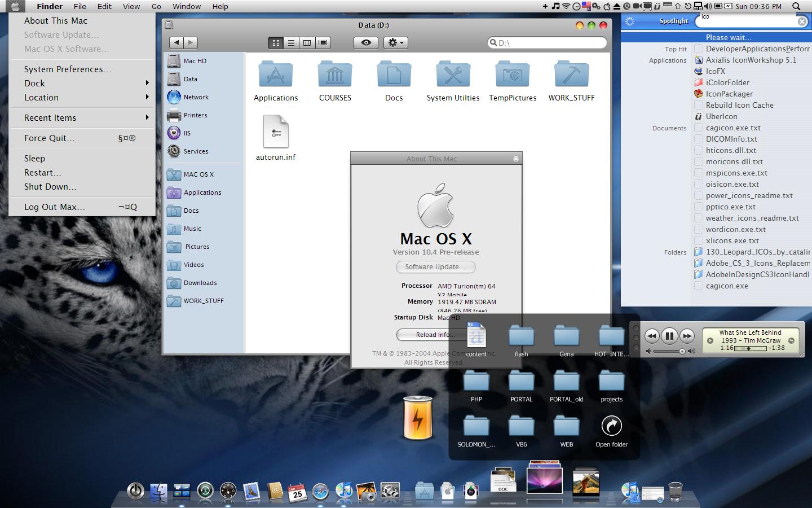Click the Wi-Fi icon in the menu bar
The image size is (812, 508).
[566, 6]
